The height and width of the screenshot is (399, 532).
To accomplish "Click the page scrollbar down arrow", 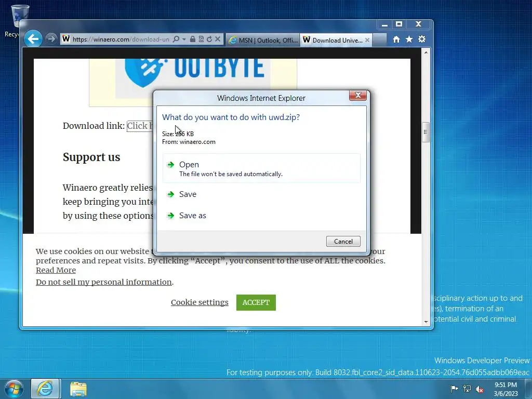I will coord(426,322).
